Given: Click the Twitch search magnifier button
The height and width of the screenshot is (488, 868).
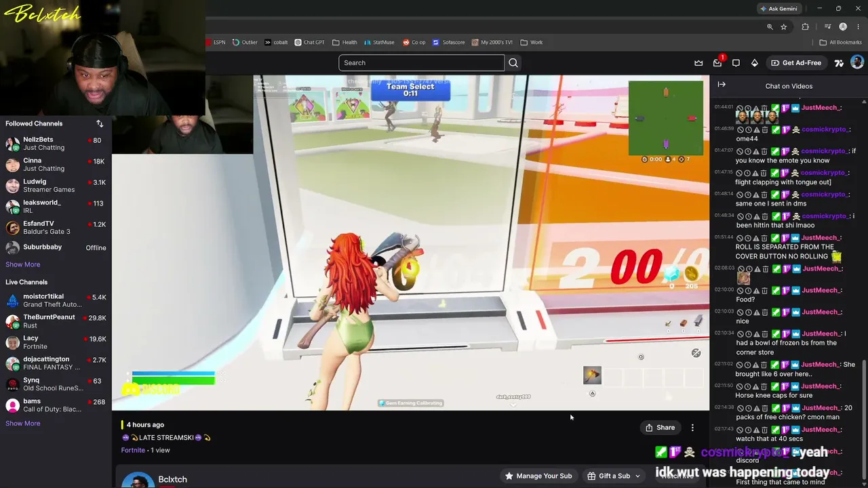Looking at the screenshot, I should (513, 63).
